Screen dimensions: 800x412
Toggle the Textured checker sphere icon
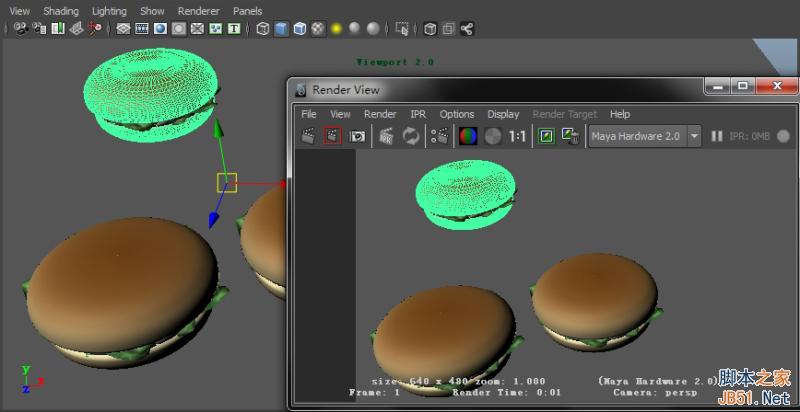318,29
